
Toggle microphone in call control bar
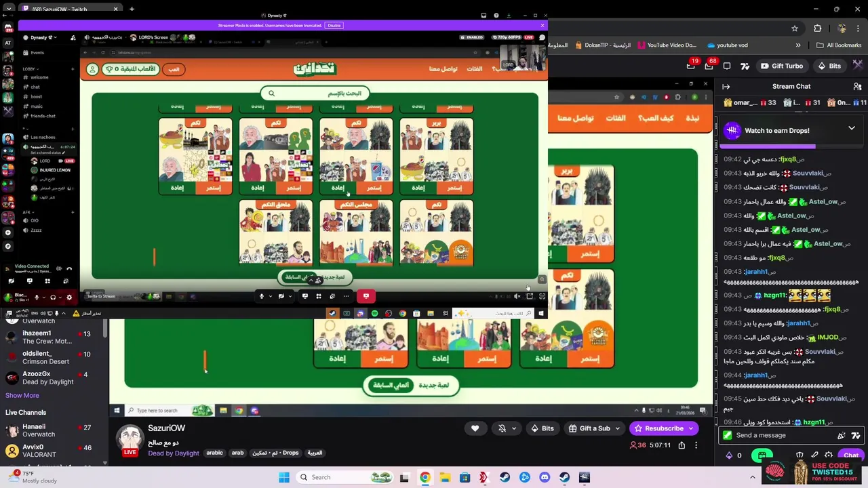coord(261,296)
